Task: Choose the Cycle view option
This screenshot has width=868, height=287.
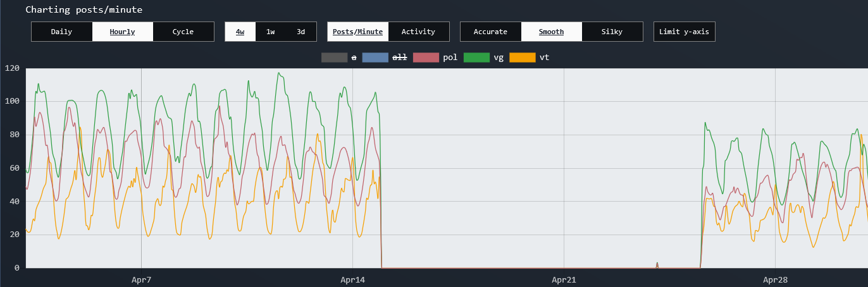Action: 183,32
